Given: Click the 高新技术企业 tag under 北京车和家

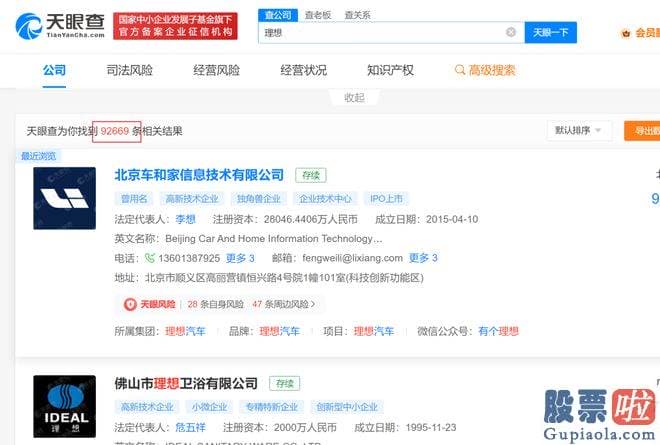Looking at the screenshot, I should coord(192,198).
